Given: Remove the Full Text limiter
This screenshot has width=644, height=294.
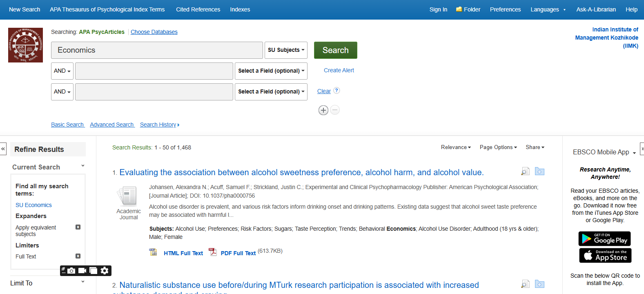Looking at the screenshot, I should (x=78, y=256).
